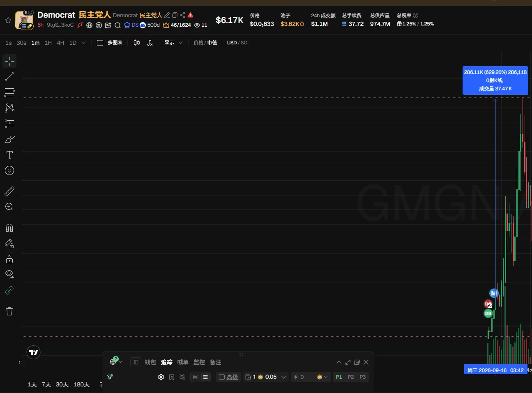Select the 7天 time range
Screen dimensions: 532x393
tap(46, 384)
